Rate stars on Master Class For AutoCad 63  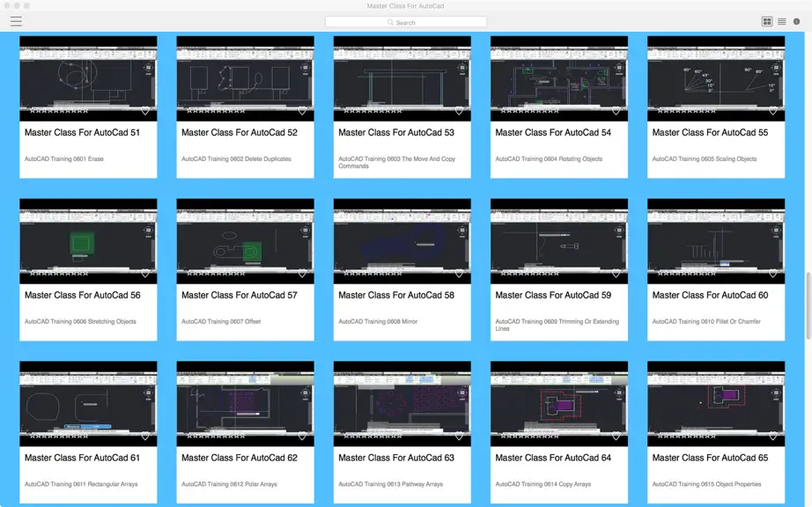pyautogui.click(x=373, y=436)
